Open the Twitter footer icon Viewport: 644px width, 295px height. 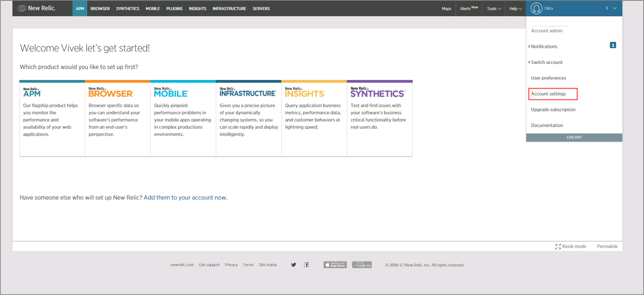294,265
